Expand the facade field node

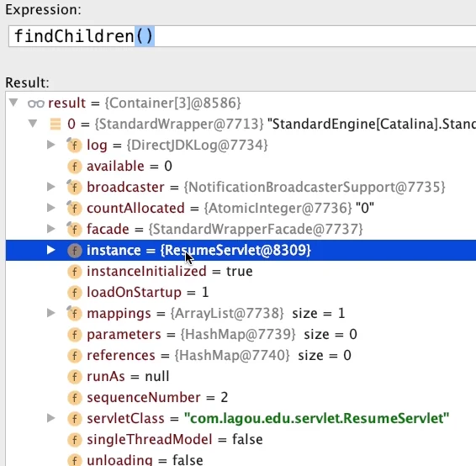[x=51, y=229]
